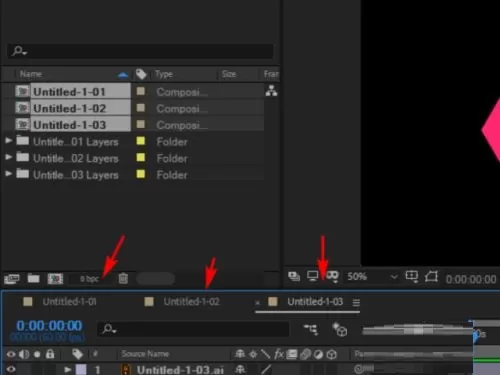
Task: Expand the Untitle...01 Layers folder
Action: (9, 141)
